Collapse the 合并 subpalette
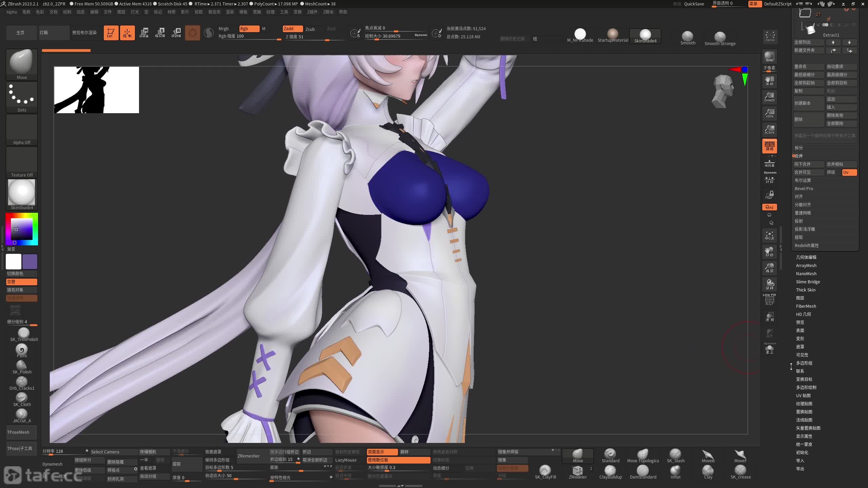Image resolution: width=868 pixels, height=488 pixels. [799, 156]
